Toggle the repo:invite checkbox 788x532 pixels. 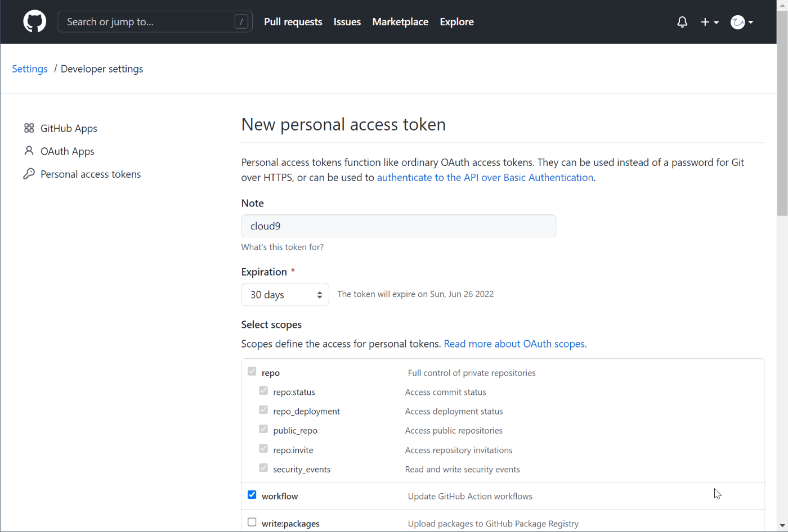(263, 448)
